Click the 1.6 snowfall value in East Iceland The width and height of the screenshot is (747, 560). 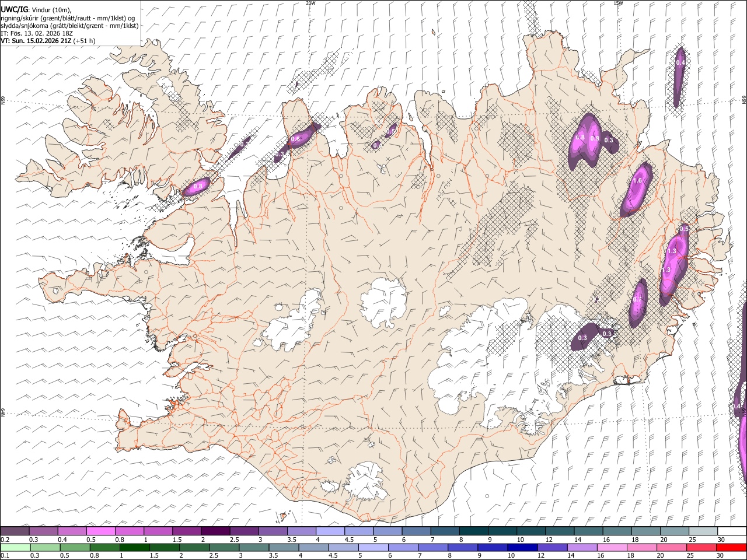tap(637, 181)
